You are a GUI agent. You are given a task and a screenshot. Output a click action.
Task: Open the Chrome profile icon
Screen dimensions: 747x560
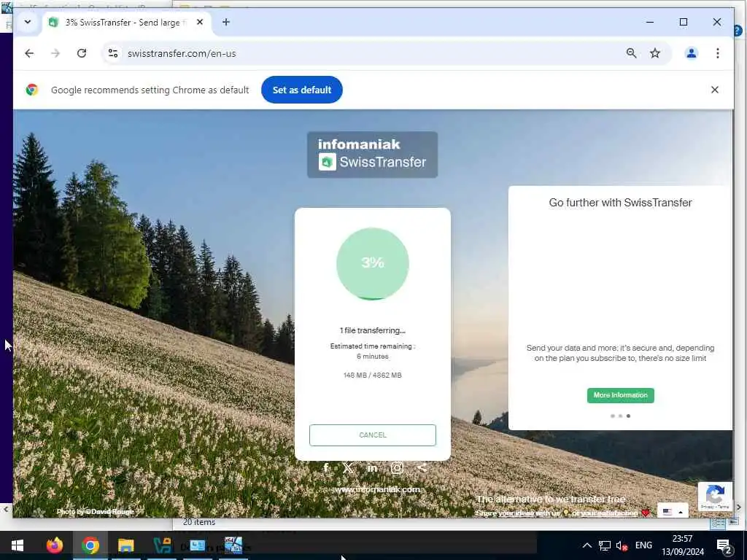click(692, 53)
